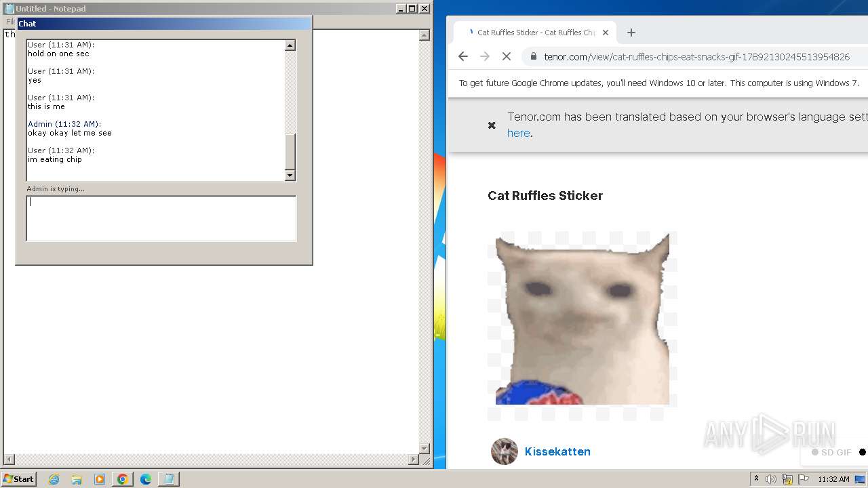The image size is (868, 488).
Task: Open the Windows Start menu
Action: (19, 479)
